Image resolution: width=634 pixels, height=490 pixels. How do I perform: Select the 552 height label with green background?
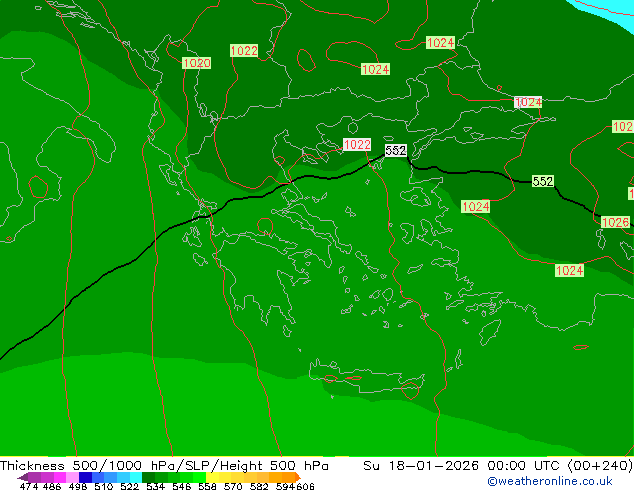(543, 181)
